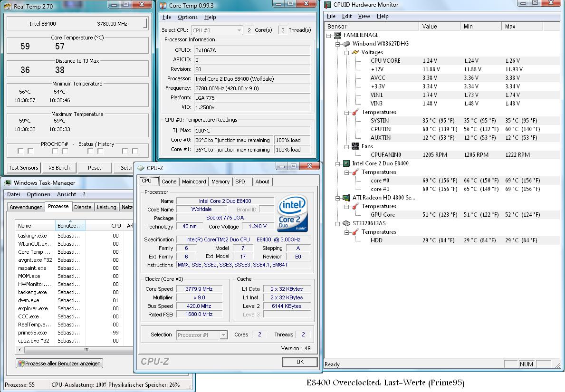Collapse the Winbond W83627DHG tree node
Image resolution: width=565 pixels, height=392 pixels.
pyautogui.click(x=338, y=44)
